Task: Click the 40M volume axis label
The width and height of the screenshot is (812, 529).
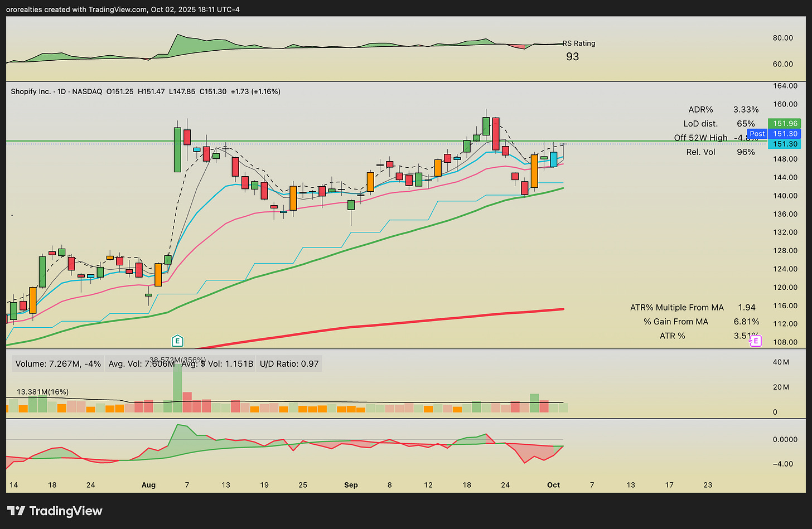Action: pyautogui.click(x=781, y=362)
